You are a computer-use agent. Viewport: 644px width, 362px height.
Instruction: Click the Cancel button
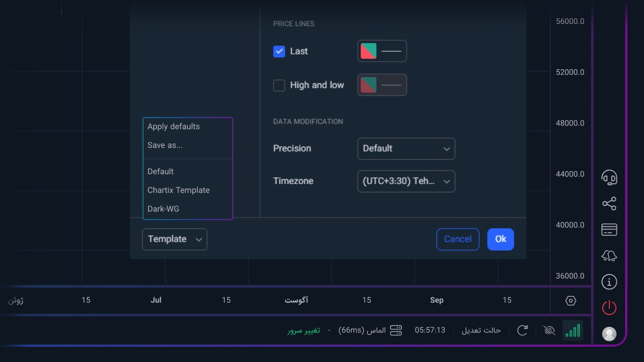tap(458, 239)
